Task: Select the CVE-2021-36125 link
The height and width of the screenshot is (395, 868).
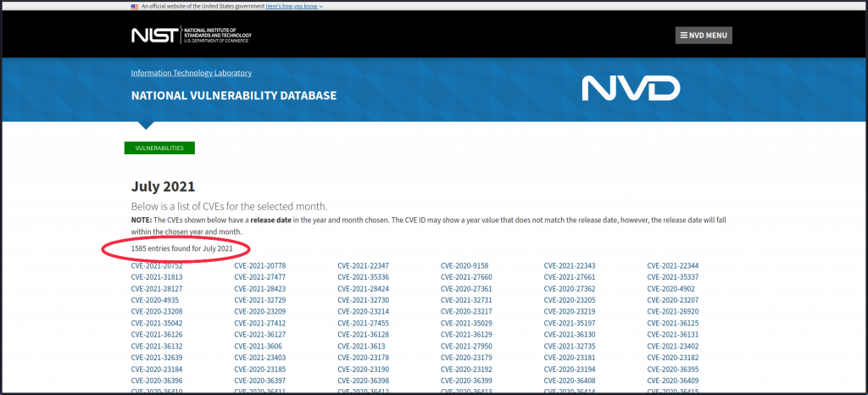Action: [x=672, y=323]
